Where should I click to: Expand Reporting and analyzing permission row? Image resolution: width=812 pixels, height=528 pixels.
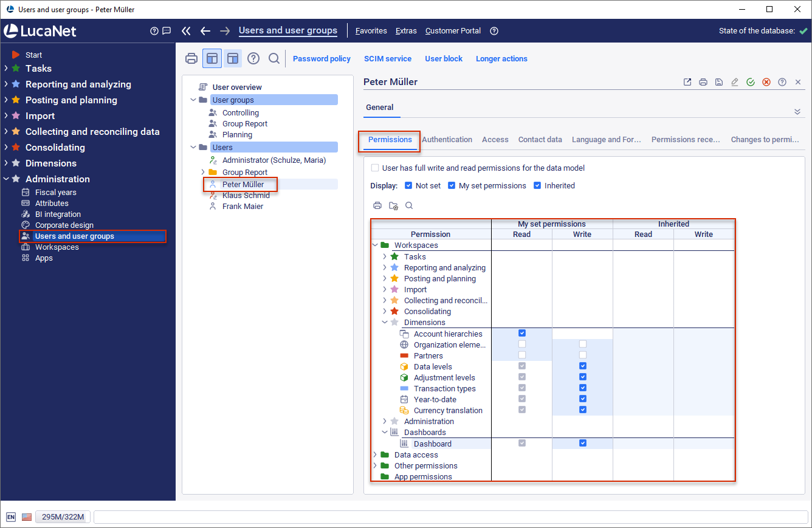385,267
